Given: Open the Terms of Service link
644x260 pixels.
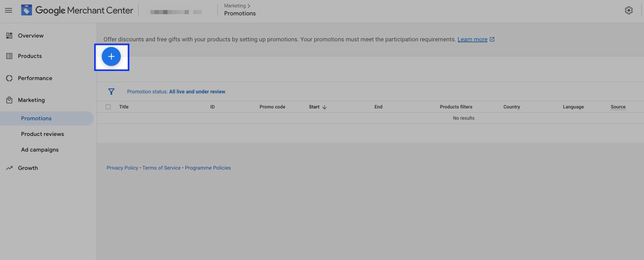Looking at the screenshot, I should click(x=161, y=168).
